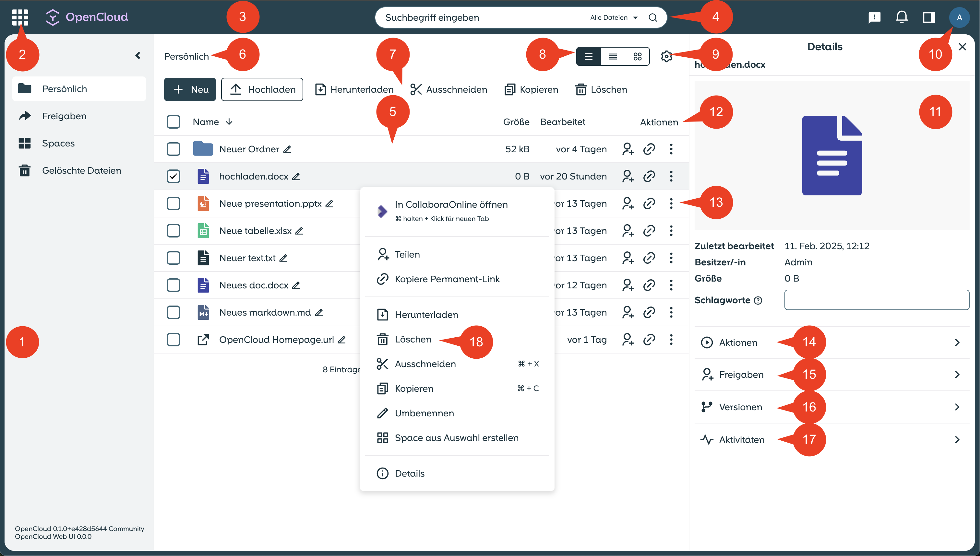Screen dimensions: 980x556
Task: Open the Alle Dateien search scope dropdown
Action: click(614, 17)
